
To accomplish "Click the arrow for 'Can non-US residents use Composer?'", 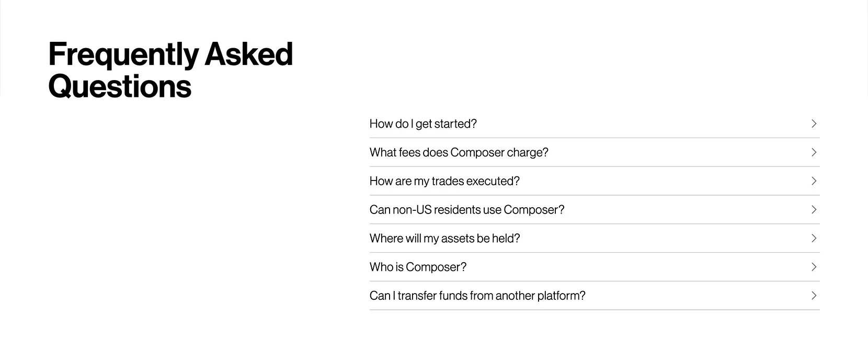I will (814, 210).
